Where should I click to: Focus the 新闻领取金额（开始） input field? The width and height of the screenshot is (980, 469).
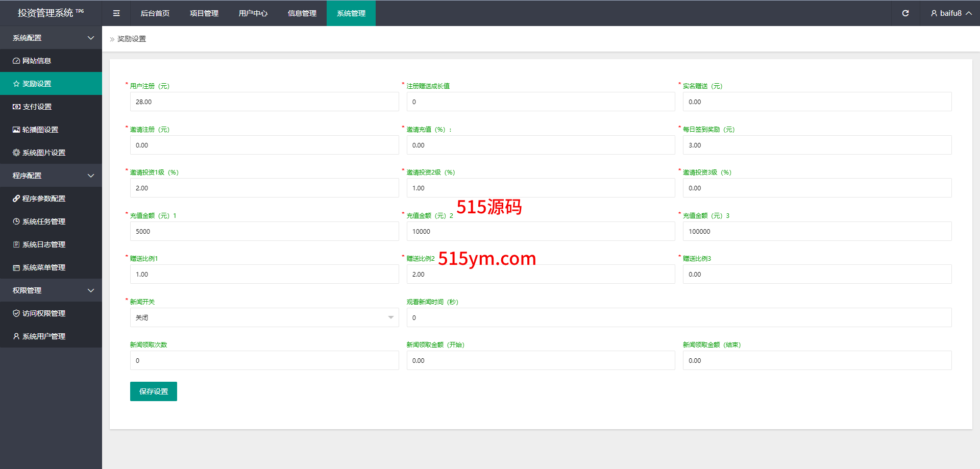[x=541, y=360]
